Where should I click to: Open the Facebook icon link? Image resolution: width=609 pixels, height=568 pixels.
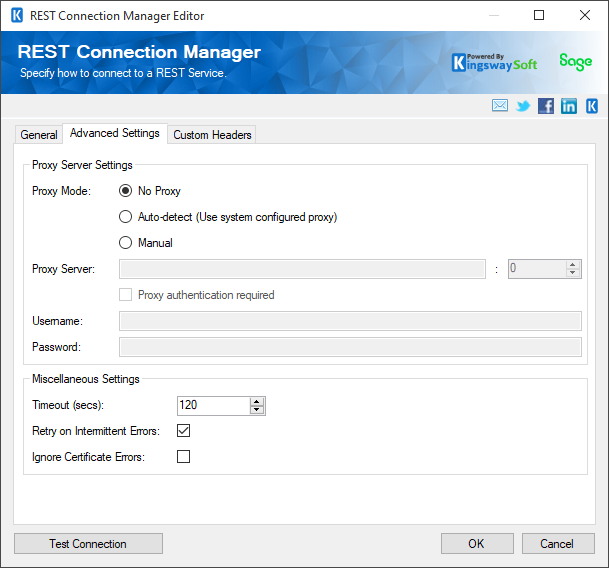point(546,106)
